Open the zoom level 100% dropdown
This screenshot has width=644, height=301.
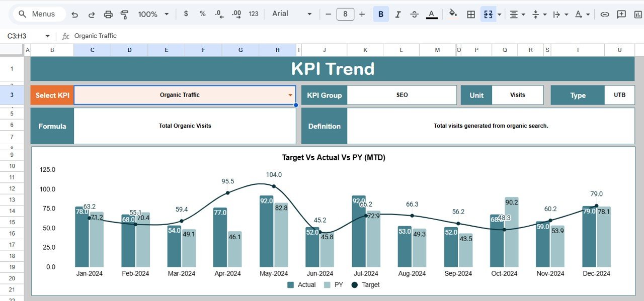(x=153, y=15)
